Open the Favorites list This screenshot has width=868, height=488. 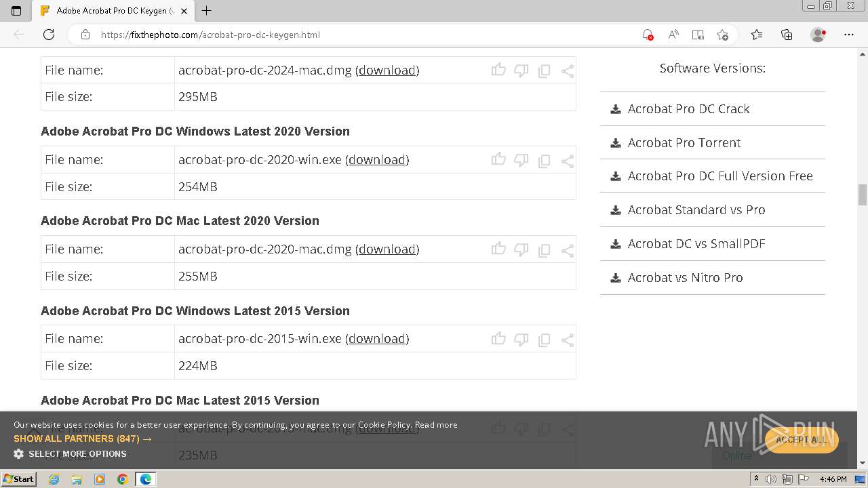click(x=757, y=35)
